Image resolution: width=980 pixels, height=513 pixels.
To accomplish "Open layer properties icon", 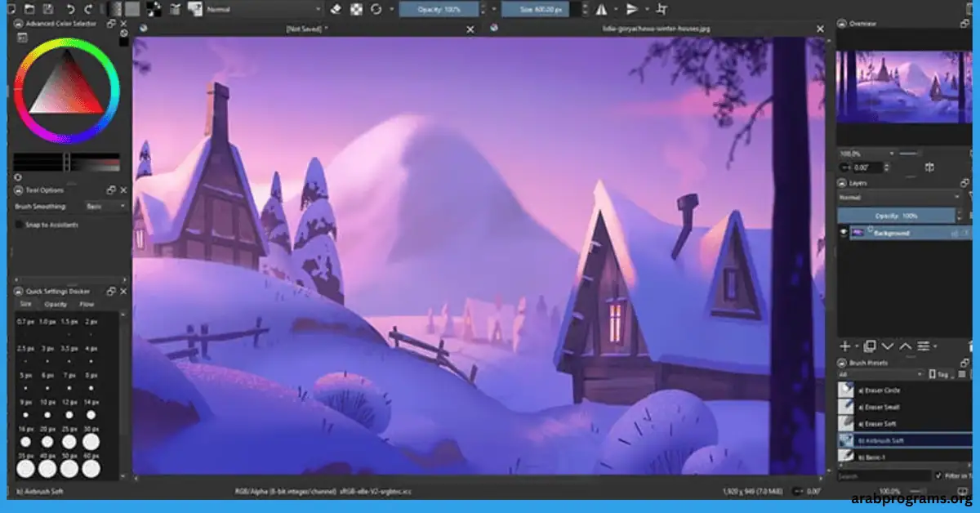I will coord(924,346).
